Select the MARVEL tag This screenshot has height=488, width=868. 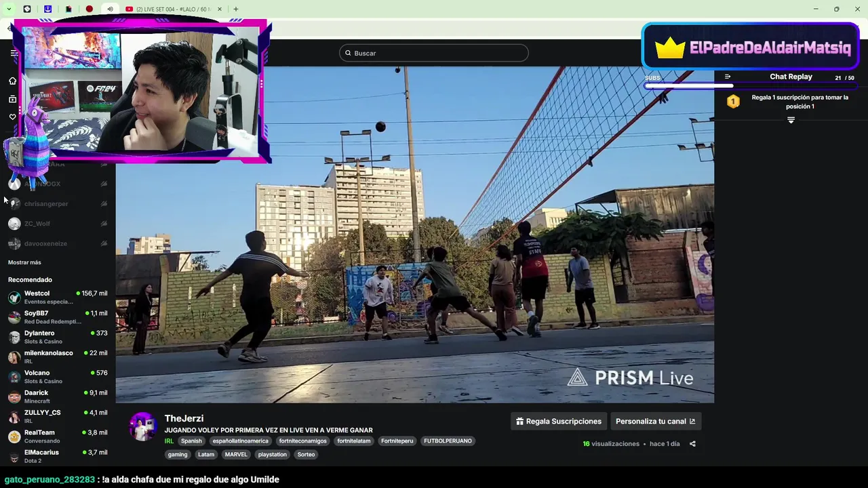[236, 455]
